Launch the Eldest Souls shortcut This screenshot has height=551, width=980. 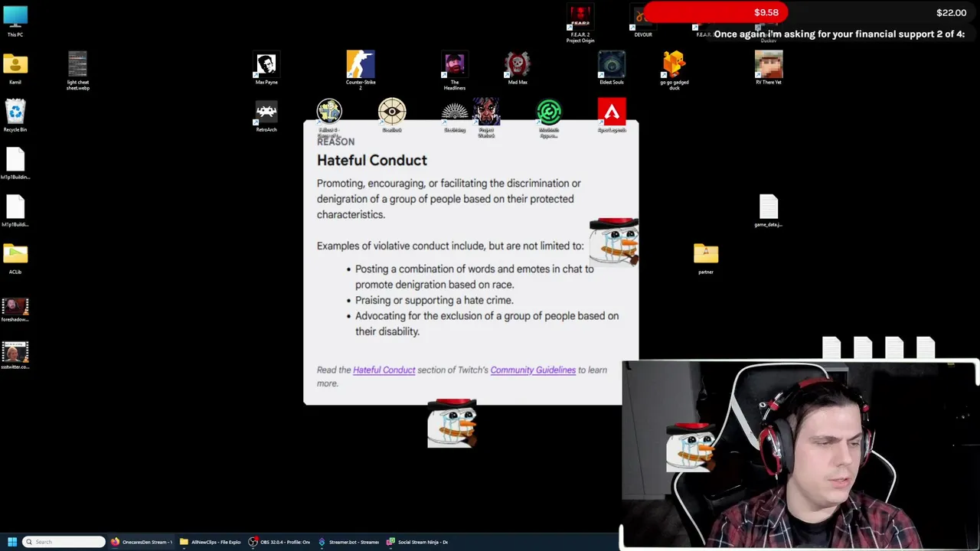point(612,68)
